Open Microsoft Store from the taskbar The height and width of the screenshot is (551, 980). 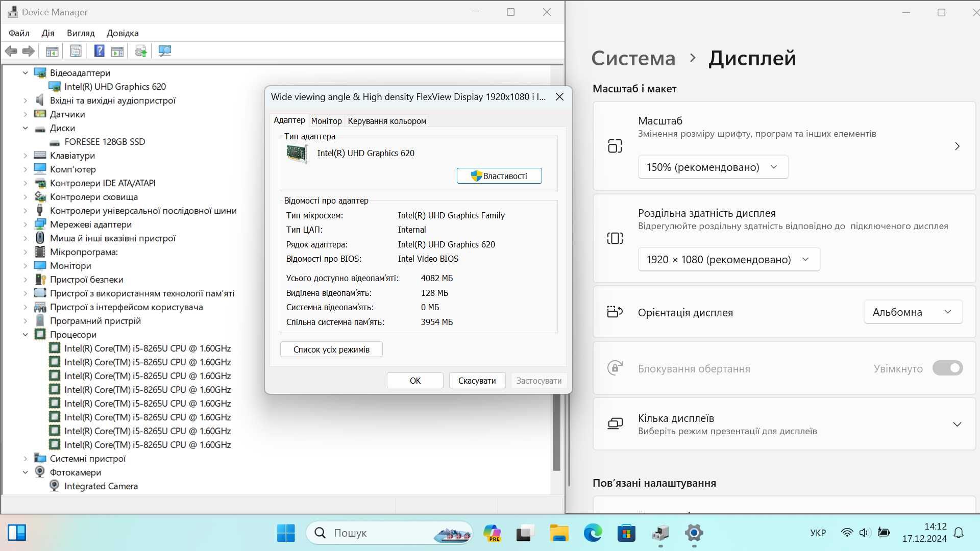coord(626,533)
